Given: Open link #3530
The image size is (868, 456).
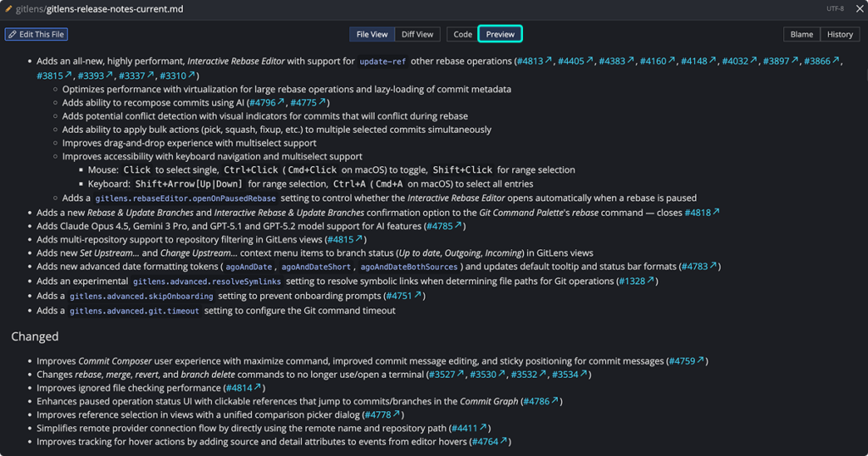Looking at the screenshot, I should (x=487, y=374).
